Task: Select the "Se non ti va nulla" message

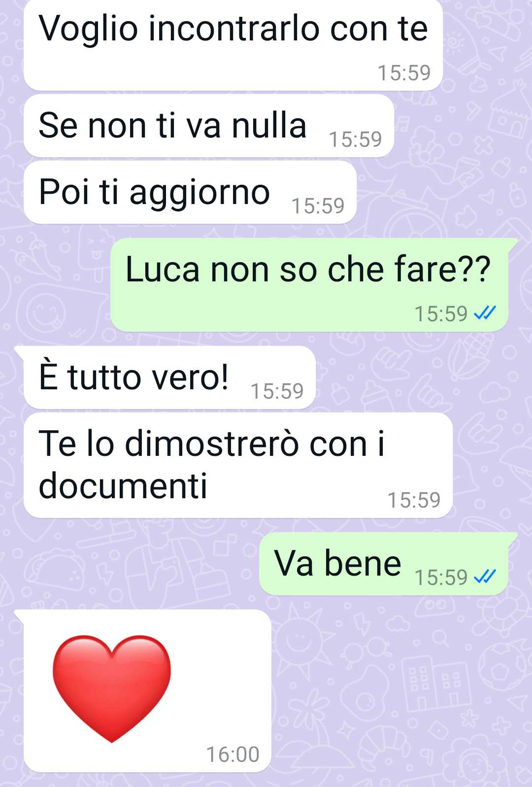Action: [209, 126]
